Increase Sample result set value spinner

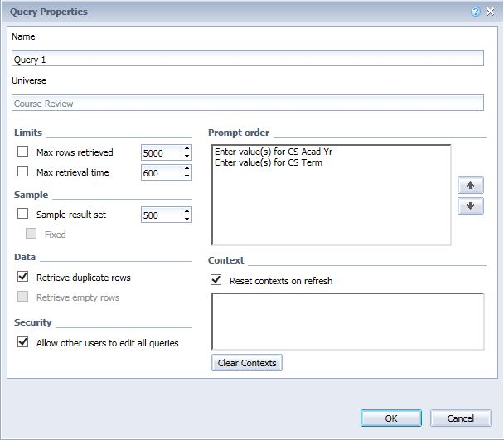[187, 210]
